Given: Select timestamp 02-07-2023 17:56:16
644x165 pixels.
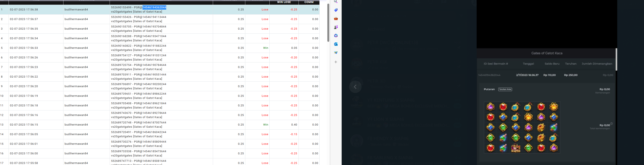Looking at the screenshot, I should point(24,115).
